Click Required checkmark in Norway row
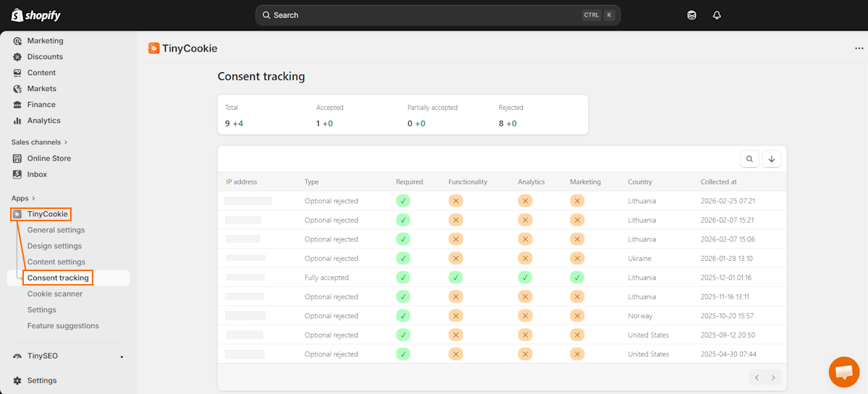The image size is (868, 394). click(x=404, y=316)
